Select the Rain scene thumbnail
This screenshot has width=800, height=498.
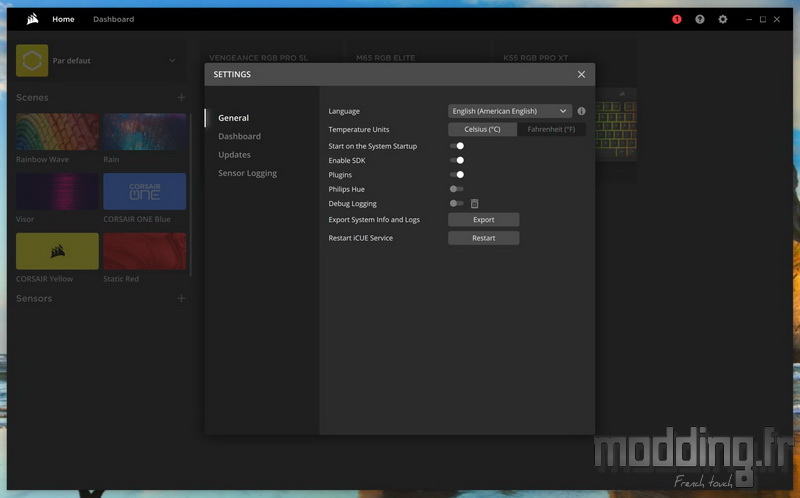(144, 132)
